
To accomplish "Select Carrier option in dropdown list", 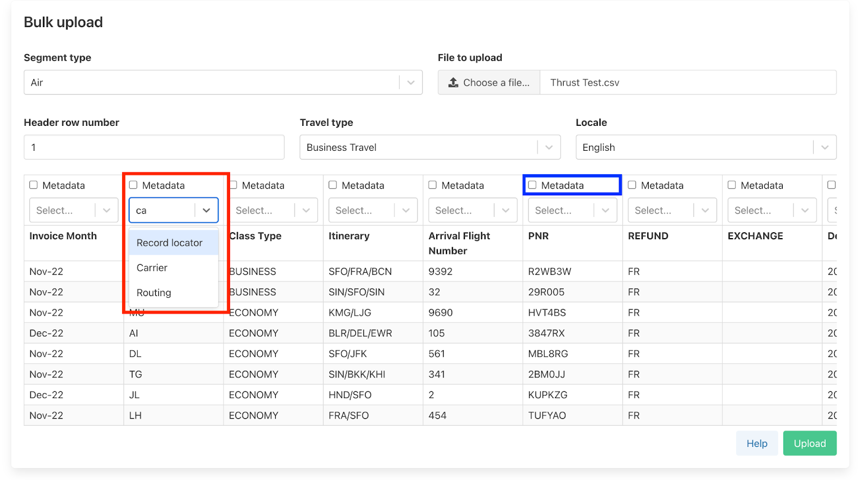I will (152, 268).
